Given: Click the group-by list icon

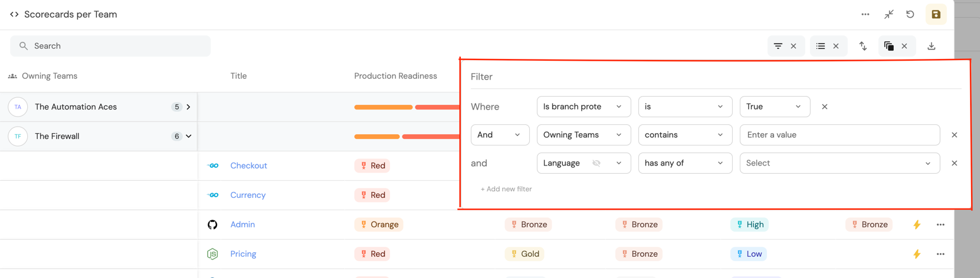Looking at the screenshot, I should click(821, 46).
